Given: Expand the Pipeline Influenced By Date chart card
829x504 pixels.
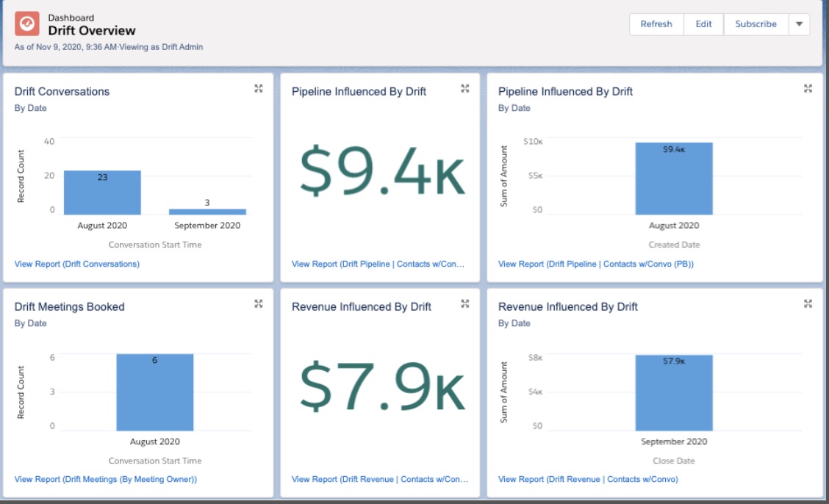Looking at the screenshot, I should click(x=808, y=88).
